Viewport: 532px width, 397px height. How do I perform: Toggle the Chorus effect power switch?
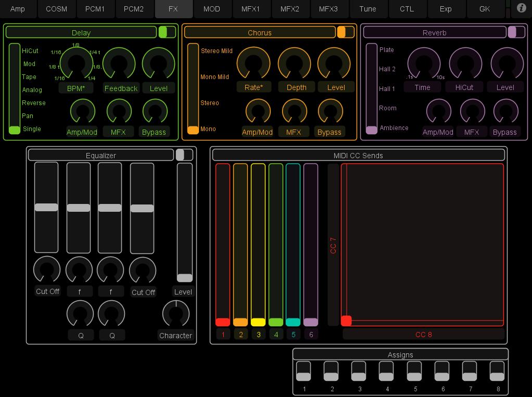click(x=346, y=32)
